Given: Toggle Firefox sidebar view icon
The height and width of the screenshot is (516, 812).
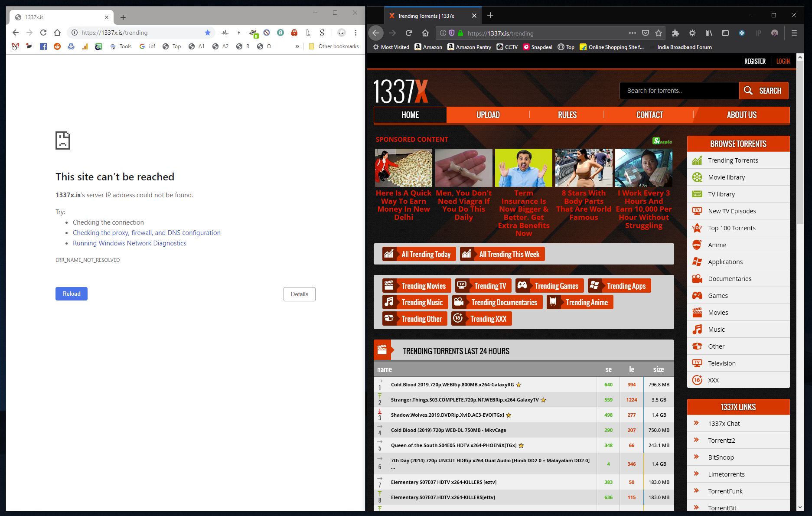Looking at the screenshot, I should pos(725,33).
